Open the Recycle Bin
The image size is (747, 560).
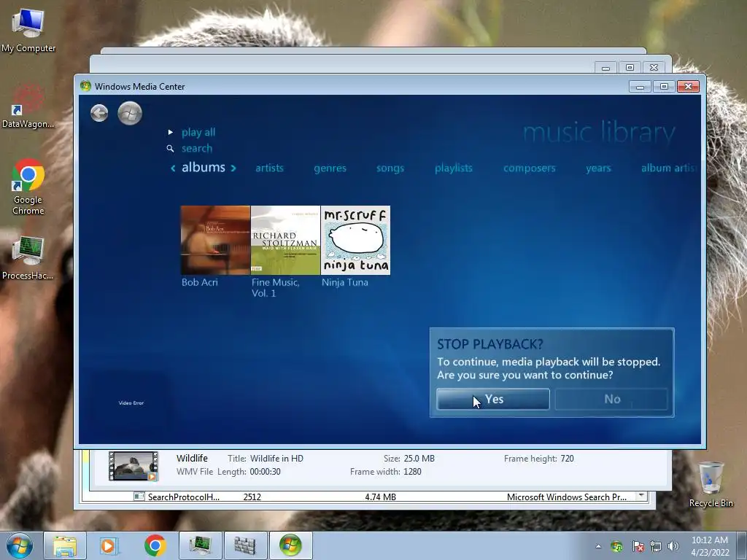point(711,485)
